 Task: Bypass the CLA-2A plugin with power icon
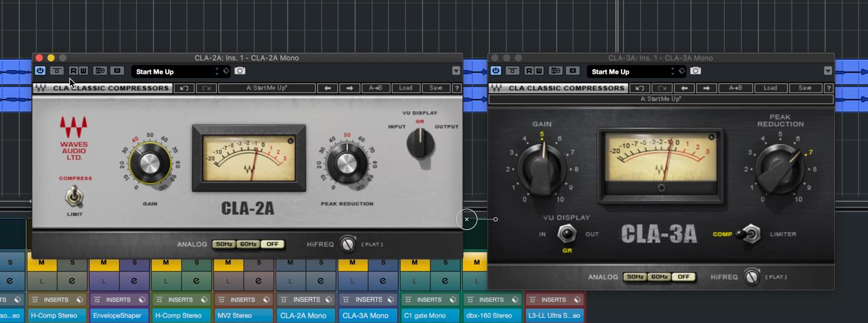(x=40, y=71)
